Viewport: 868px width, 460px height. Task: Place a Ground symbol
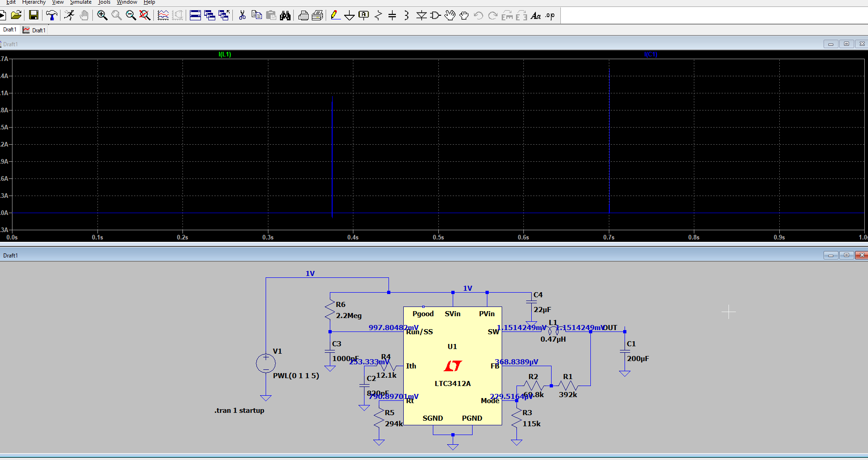[x=350, y=15]
